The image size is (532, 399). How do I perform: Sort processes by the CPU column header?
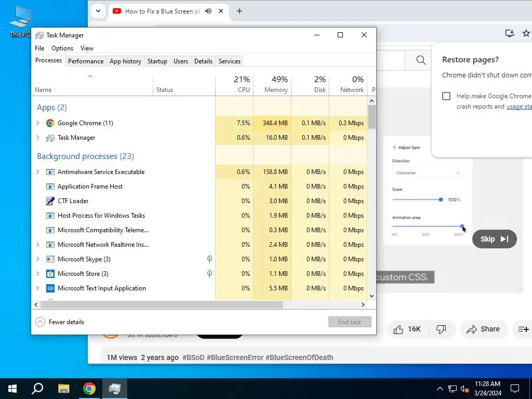click(234, 85)
